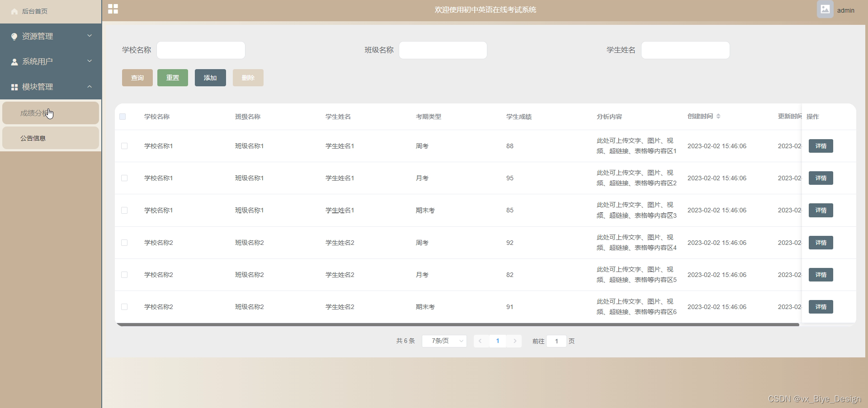The image size is (868, 408).
Task: Click the green 重置 reset button
Action: point(173,78)
